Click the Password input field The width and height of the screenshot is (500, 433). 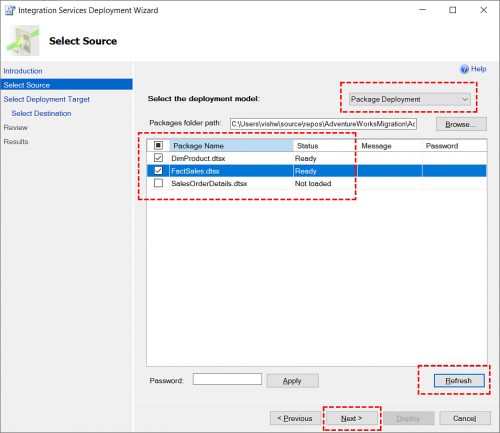[227, 379]
